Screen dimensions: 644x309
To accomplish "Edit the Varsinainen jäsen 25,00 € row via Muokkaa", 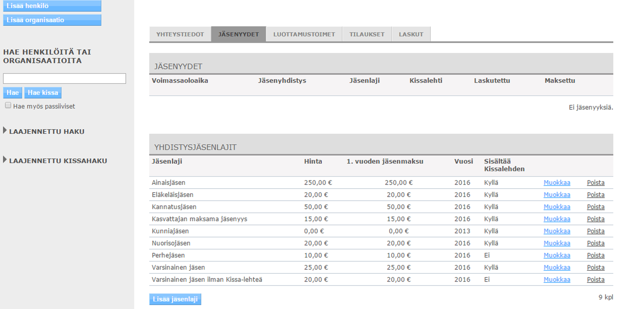I will pyautogui.click(x=557, y=267).
